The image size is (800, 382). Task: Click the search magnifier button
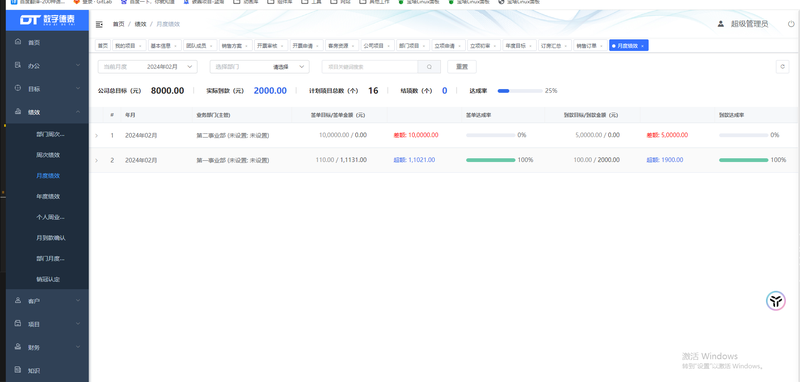429,67
